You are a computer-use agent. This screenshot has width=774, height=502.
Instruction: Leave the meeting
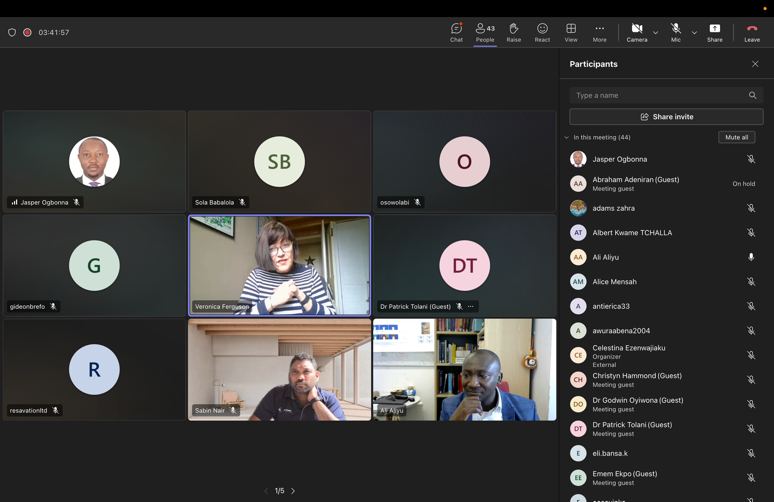752,33
